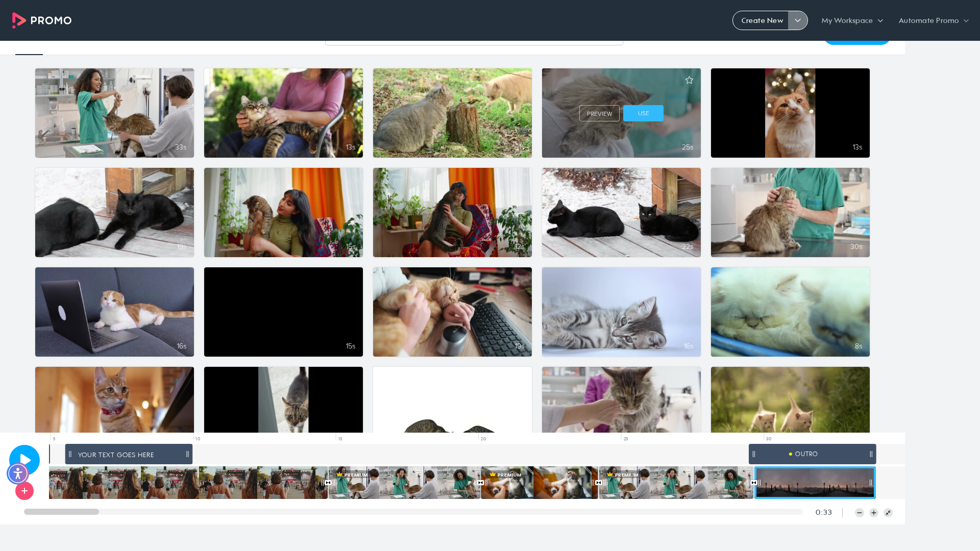The height and width of the screenshot is (551, 980).
Task: Expand the Create New dropdown arrow
Action: 798,20
